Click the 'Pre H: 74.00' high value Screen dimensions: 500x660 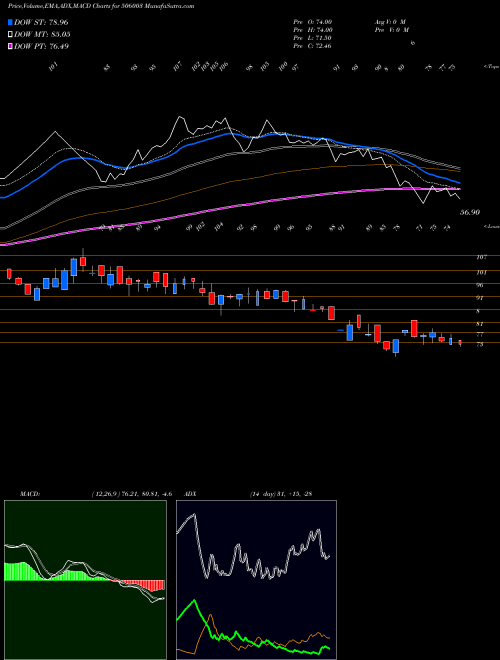pyautogui.click(x=313, y=30)
